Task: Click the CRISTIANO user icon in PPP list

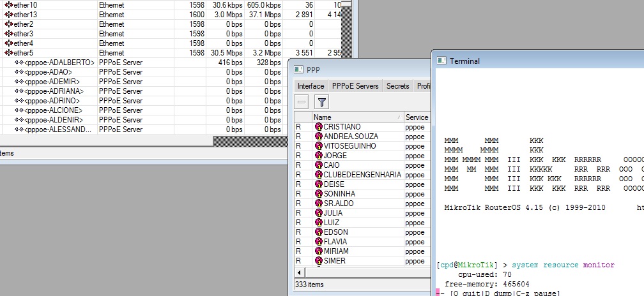Action: pos(319,127)
